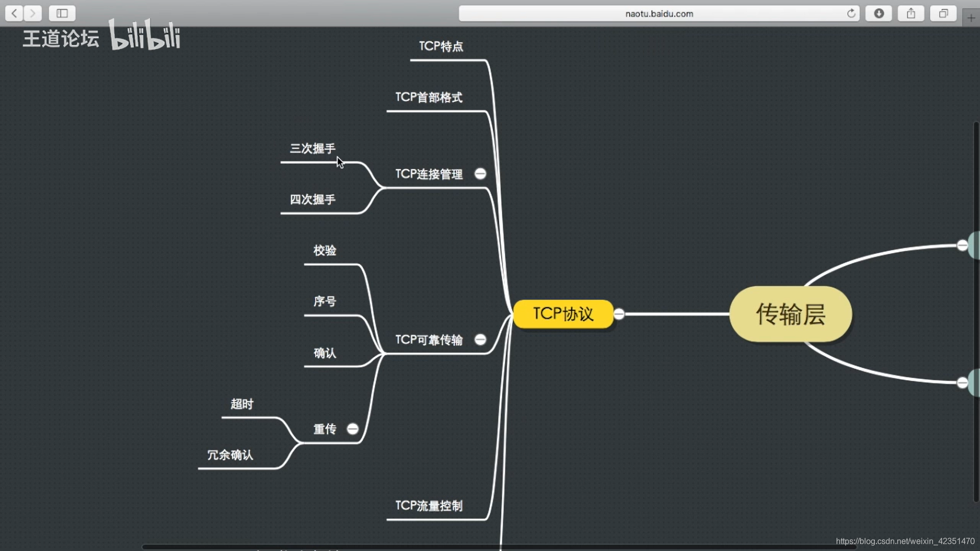Collapse the TCP连接管理 branch
This screenshot has height=551, width=980.
[x=480, y=174]
